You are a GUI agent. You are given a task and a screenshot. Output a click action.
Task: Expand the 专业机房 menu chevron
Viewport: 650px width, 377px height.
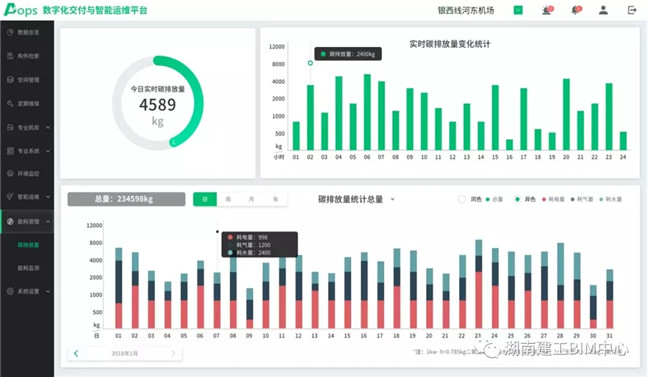click(48, 127)
